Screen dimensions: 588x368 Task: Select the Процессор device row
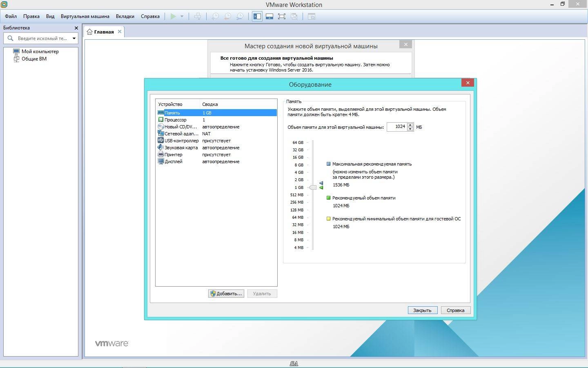pos(216,120)
